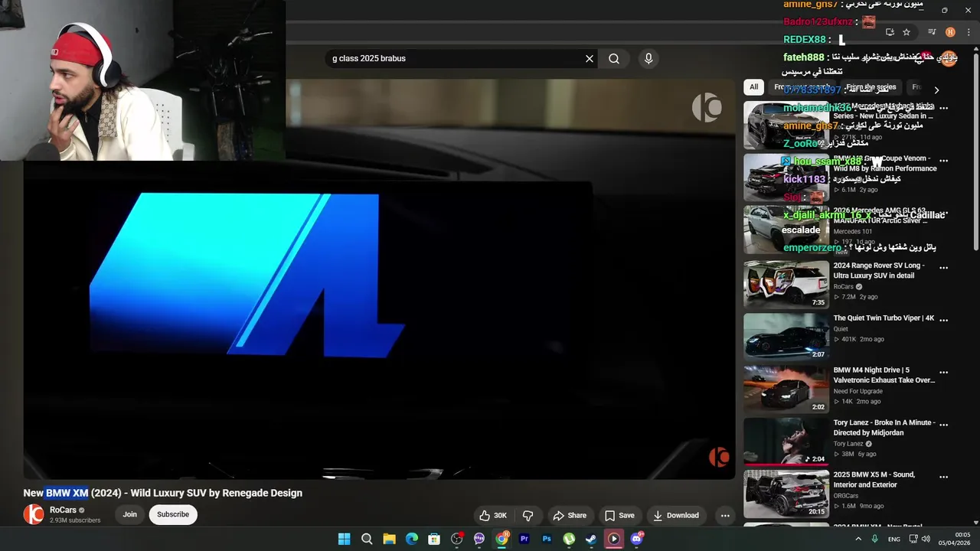The height and width of the screenshot is (551, 980).
Task: Open more actions menu below the video
Action: pos(725,515)
